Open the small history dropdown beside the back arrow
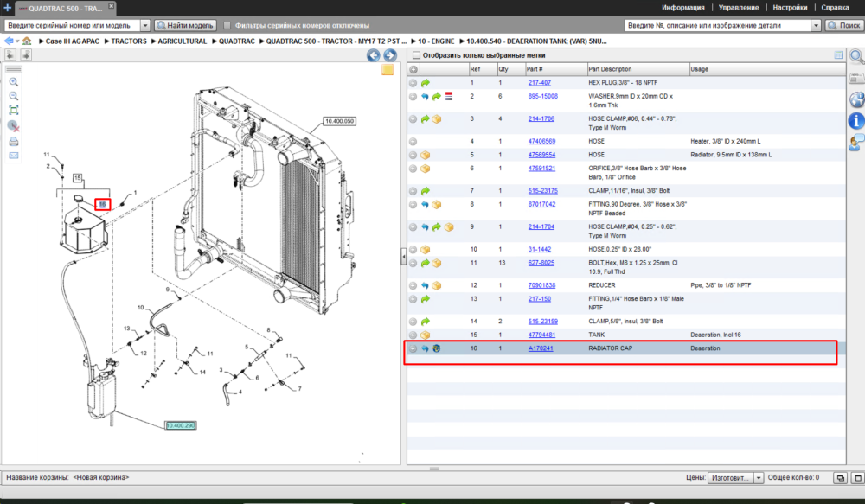This screenshot has width=865, height=504. pyautogui.click(x=17, y=41)
